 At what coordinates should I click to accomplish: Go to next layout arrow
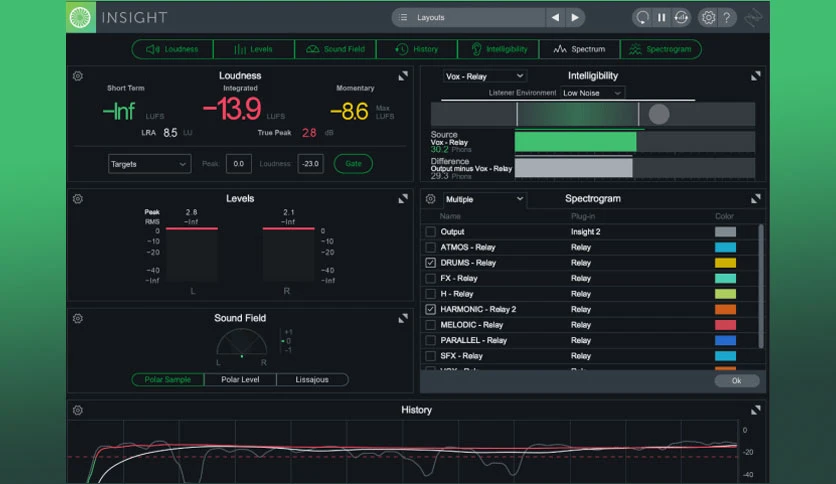tap(575, 18)
